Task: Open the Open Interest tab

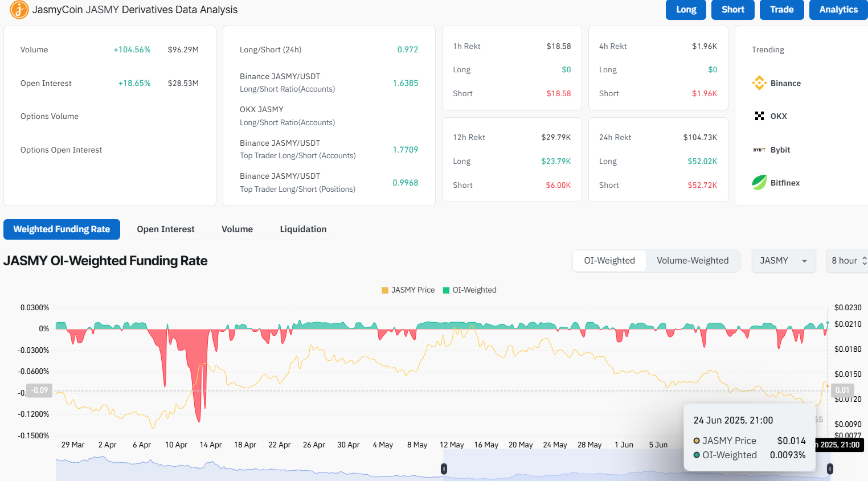Action: pyautogui.click(x=166, y=229)
